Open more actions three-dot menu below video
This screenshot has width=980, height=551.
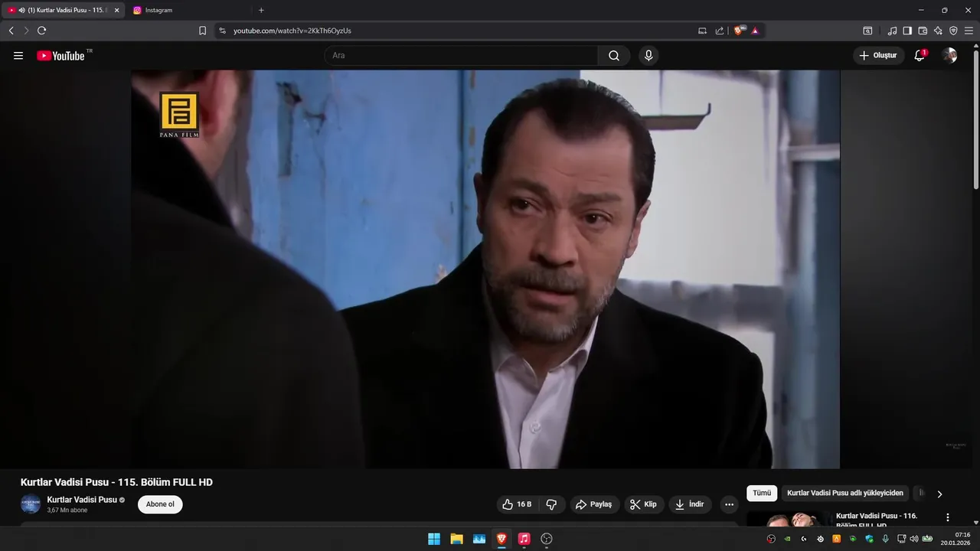tap(729, 504)
